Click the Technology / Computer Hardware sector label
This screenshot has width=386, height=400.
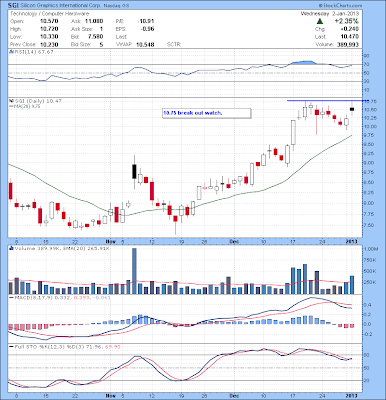(49, 14)
